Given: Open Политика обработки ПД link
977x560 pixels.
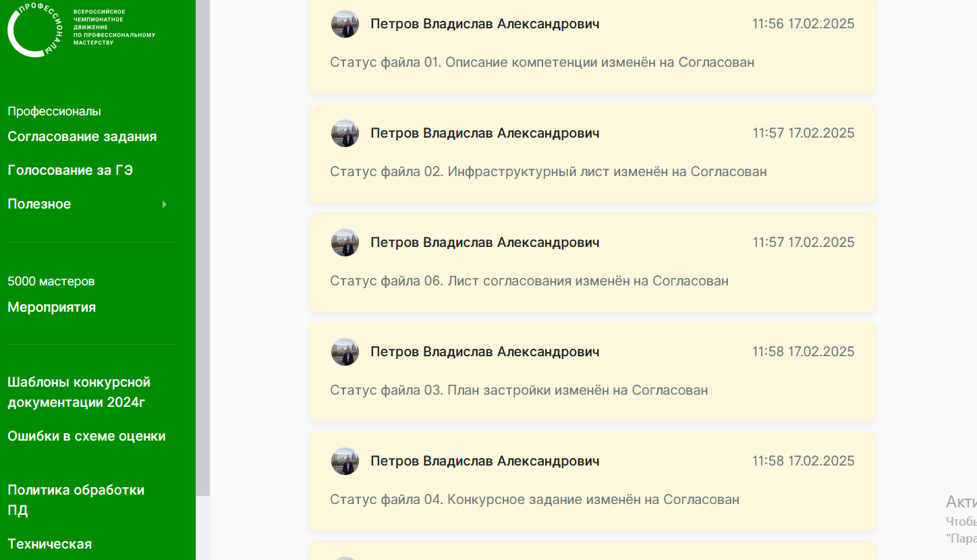Looking at the screenshot, I should pyautogui.click(x=76, y=500).
